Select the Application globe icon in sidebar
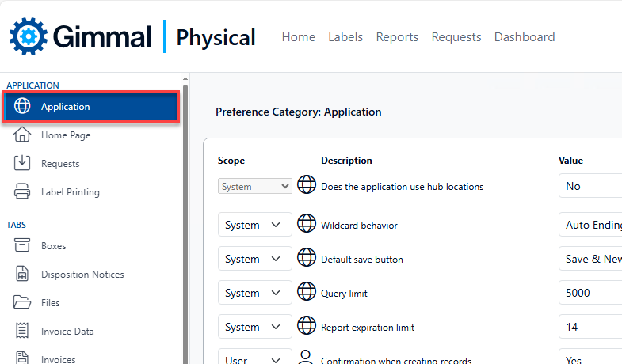The image size is (622, 364). pyautogui.click(x=22, y=106)
